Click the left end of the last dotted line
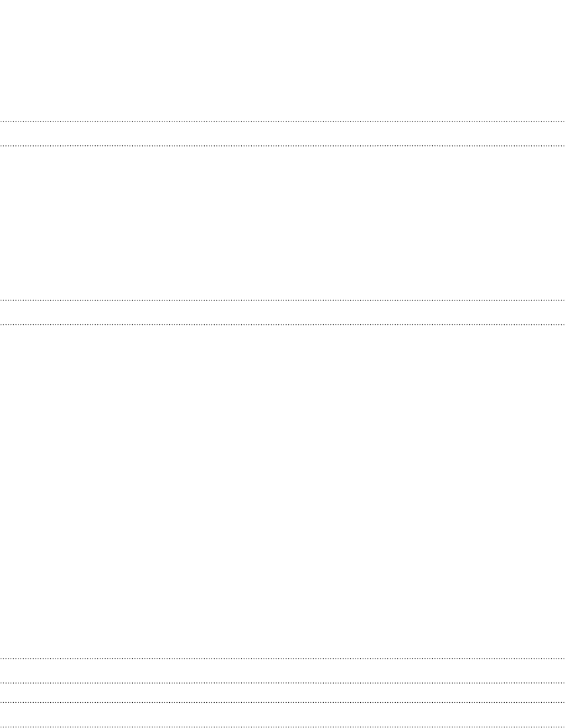The height and width of the screenshot is (728, 565). coord(1,726)
